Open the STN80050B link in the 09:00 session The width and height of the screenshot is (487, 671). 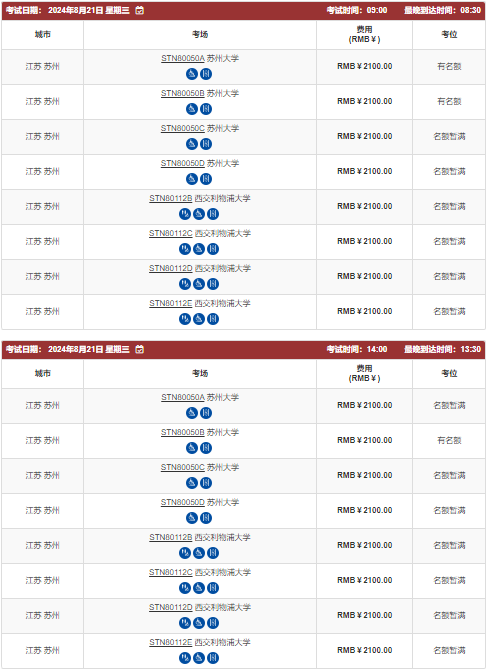click(183, 94)
